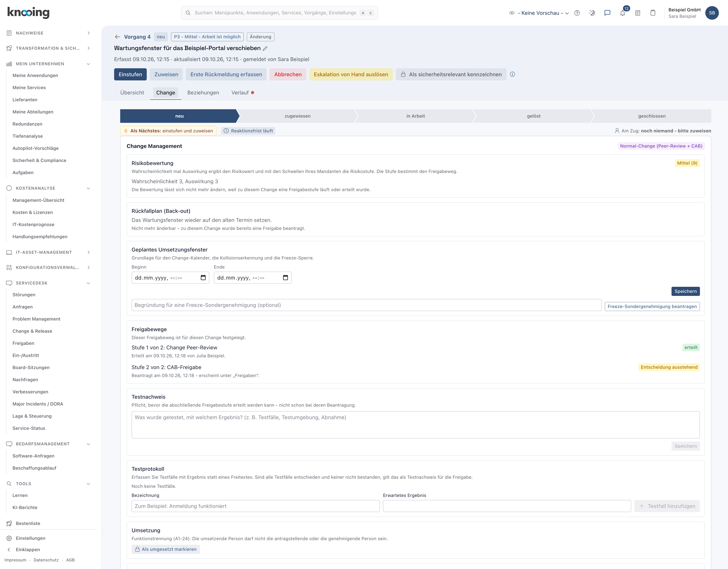Open the Impressum link
The width and height of the screenshot is (728, 569).
tap(15, 560)
